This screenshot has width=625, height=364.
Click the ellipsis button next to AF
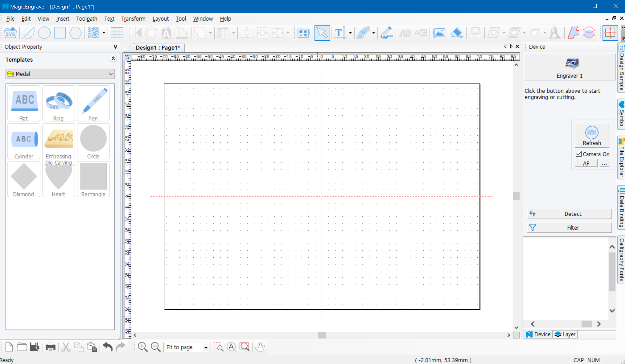pyautogui.click(x=604, y=163)
